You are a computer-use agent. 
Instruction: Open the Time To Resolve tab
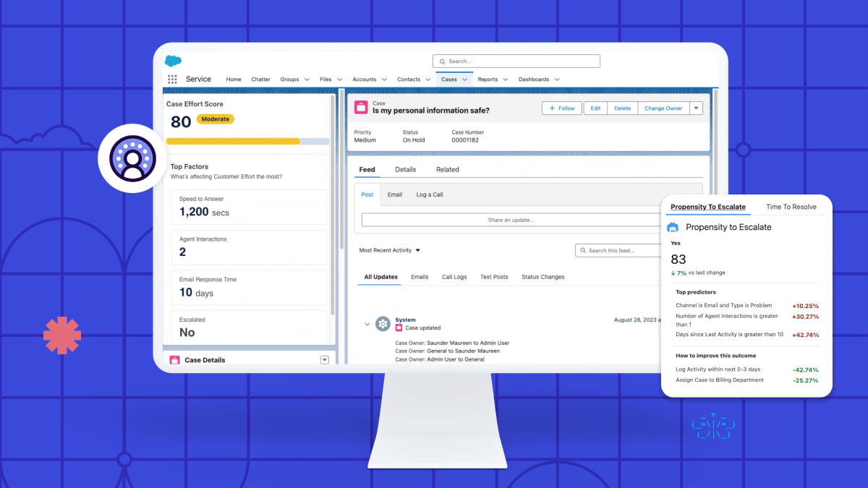click(791, 206)
